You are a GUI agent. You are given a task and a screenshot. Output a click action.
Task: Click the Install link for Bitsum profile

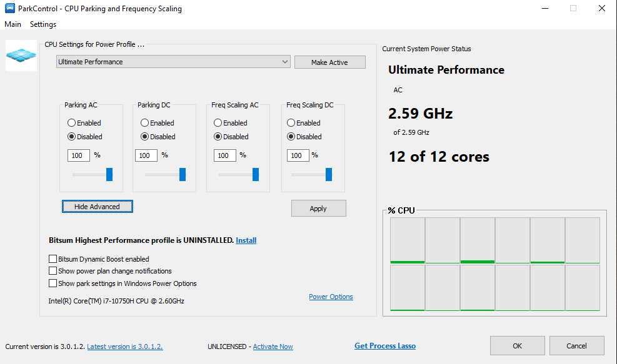pos(246,240)
